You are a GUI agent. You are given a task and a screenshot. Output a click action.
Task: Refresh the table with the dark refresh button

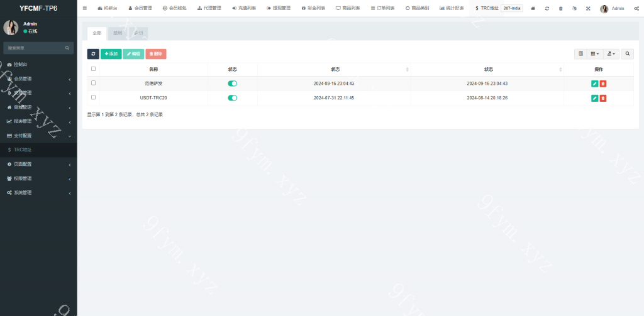pos(93,54)
